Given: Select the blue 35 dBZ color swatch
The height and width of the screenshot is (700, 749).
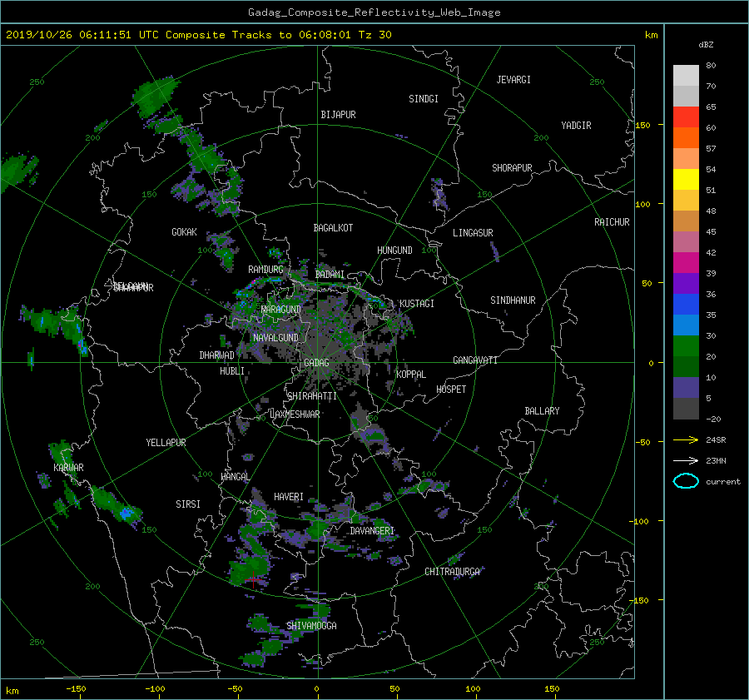Looking at the screenshot, I should tap(686, 304).
